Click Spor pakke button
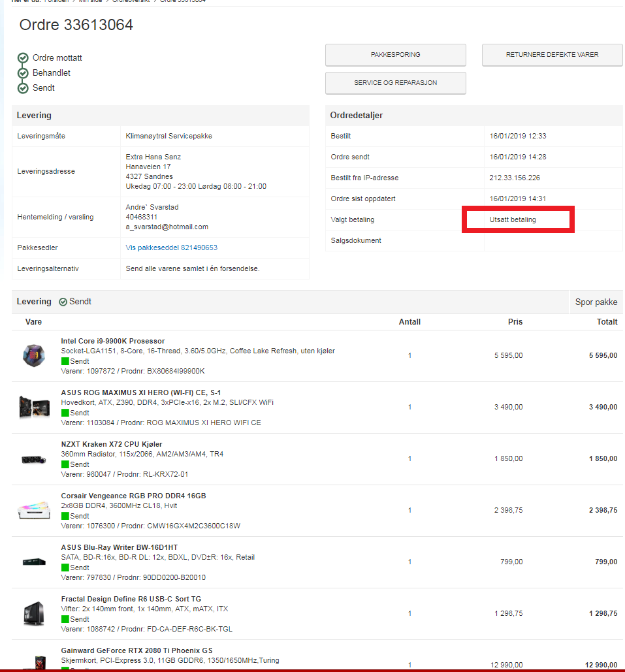Screen dimensions: 625x672 pos(596,302)
